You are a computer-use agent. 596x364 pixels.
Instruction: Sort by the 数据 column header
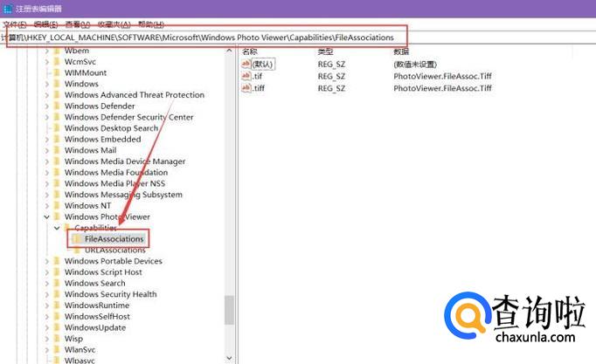pyautogui.click(x=401, y=52)
